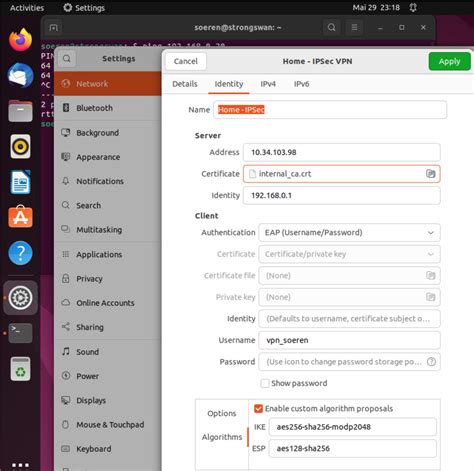Switch to the Details tab

pos(185,84)
